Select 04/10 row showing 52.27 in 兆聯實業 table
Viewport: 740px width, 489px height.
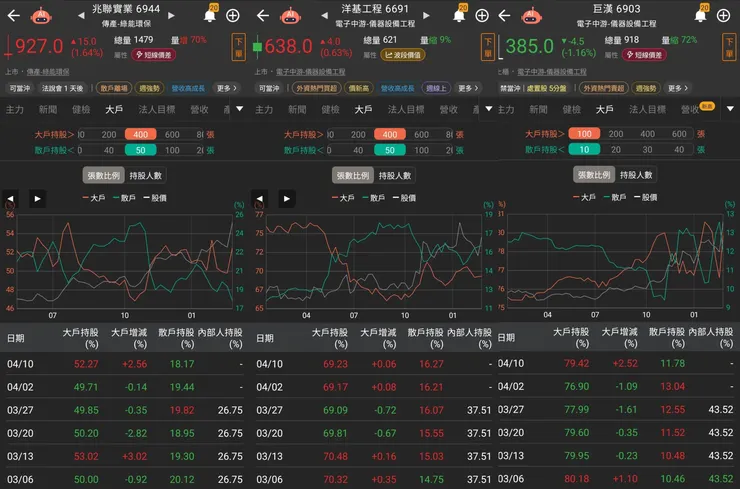(x=125, y=364)
